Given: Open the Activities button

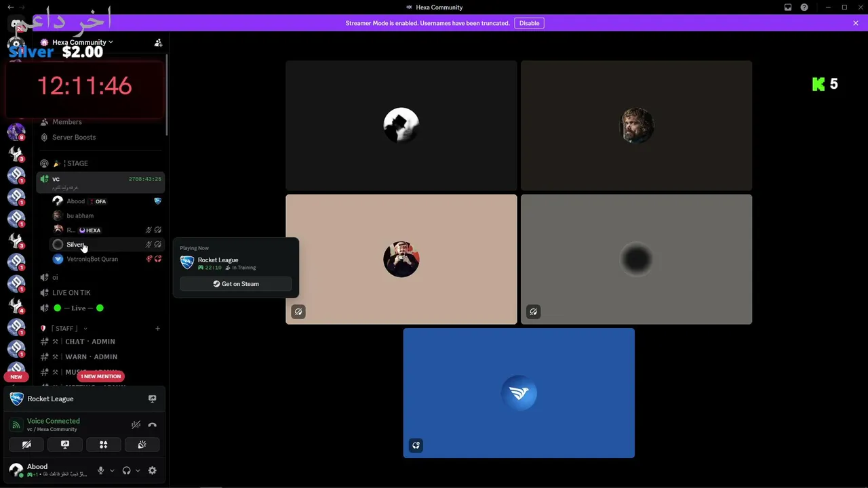Looking at the screenshot, I should (x=104, y=445).
